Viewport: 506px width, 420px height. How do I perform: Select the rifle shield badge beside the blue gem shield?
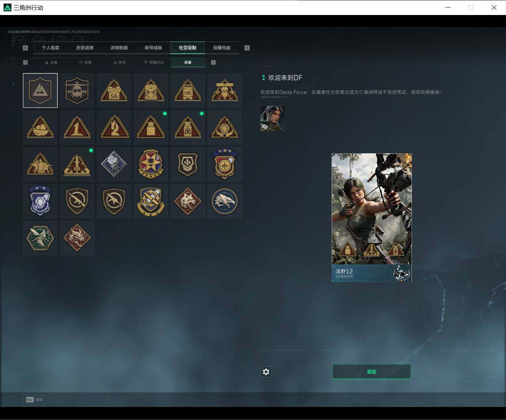pyautogui.click(x=77, y=201)
